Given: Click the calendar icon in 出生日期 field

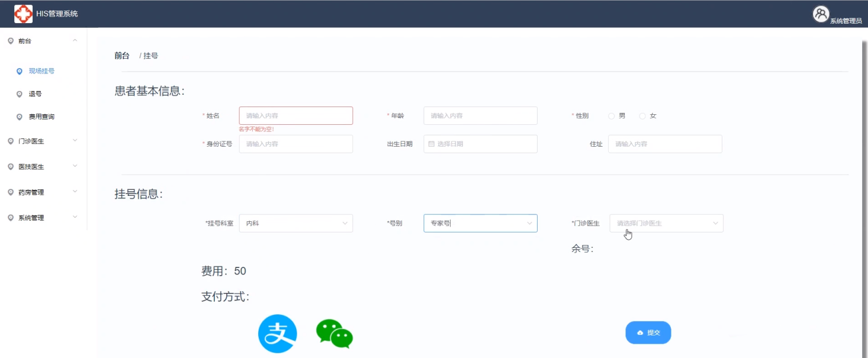Looking at the screenshot, I should click(431, 144).
